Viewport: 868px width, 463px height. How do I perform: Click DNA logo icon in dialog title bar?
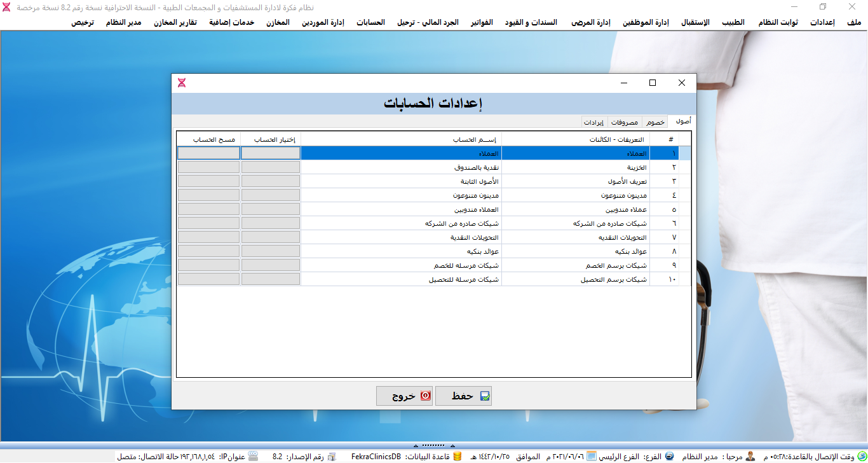[x=182, y=83]
